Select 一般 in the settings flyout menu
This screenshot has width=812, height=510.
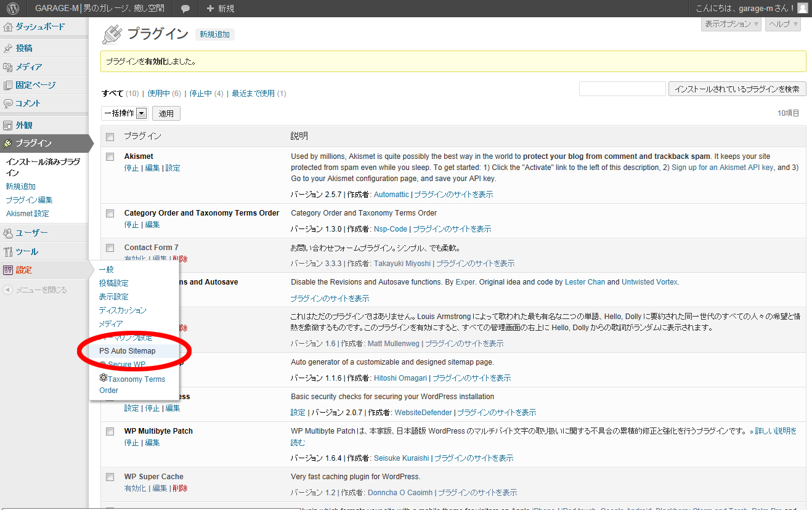(106, 269)
